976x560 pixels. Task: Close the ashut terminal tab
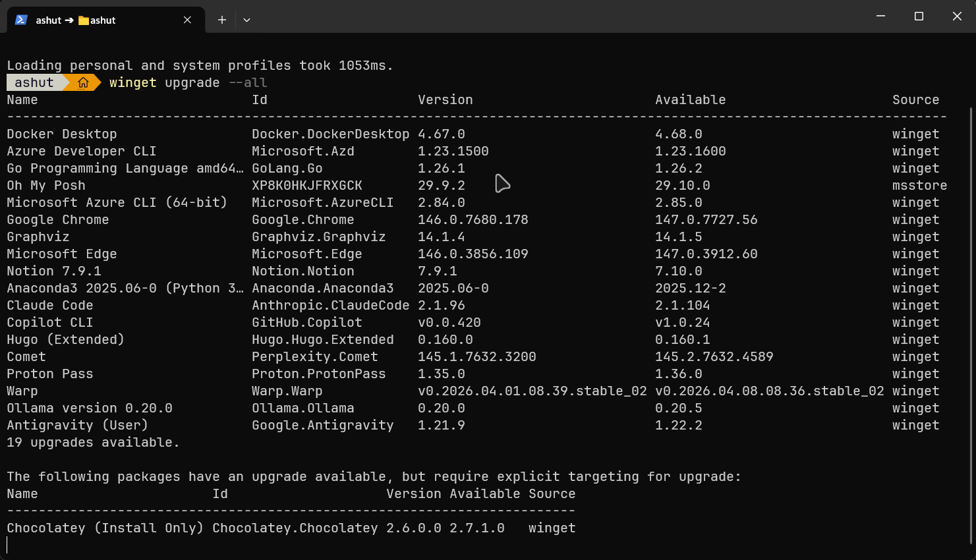(187, 20)
